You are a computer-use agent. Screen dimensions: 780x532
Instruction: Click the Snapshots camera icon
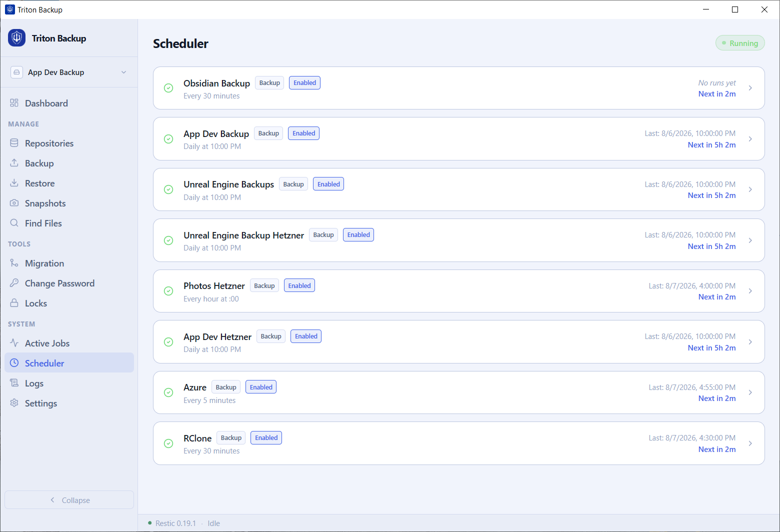pyautogui.click(x=14, y=203)
